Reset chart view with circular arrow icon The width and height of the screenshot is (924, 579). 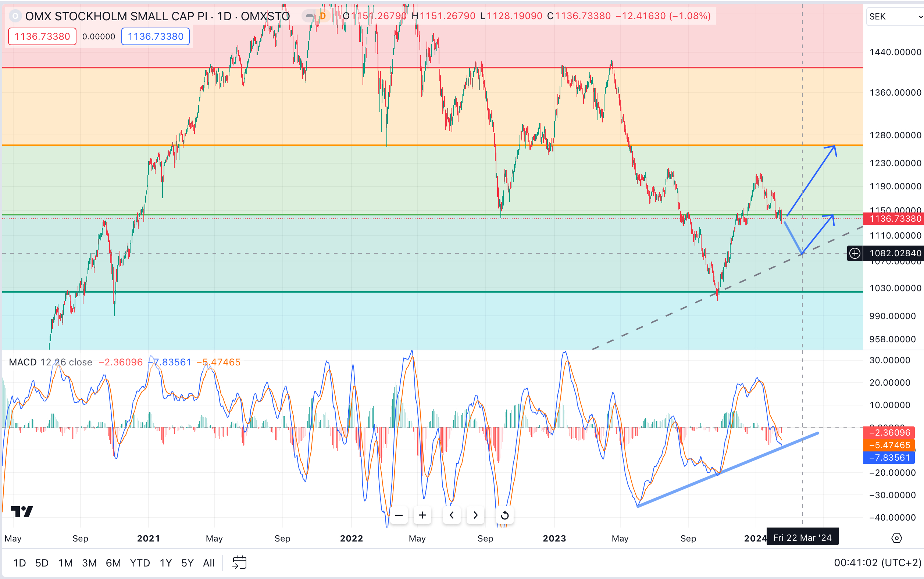coord(505,515)
